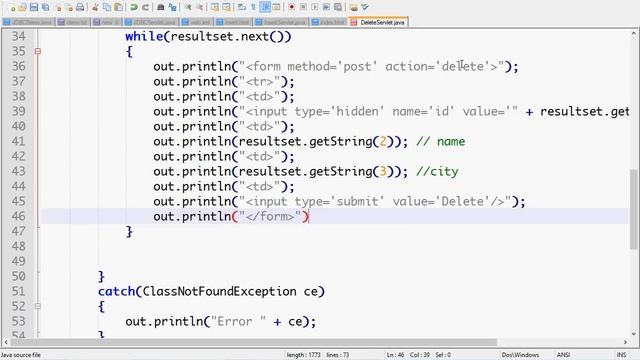Image resolution: width=640 pixels, height=360 pixels.
Task: Click the Zoom Out toolbar icon
Action: tap(200, 7)
